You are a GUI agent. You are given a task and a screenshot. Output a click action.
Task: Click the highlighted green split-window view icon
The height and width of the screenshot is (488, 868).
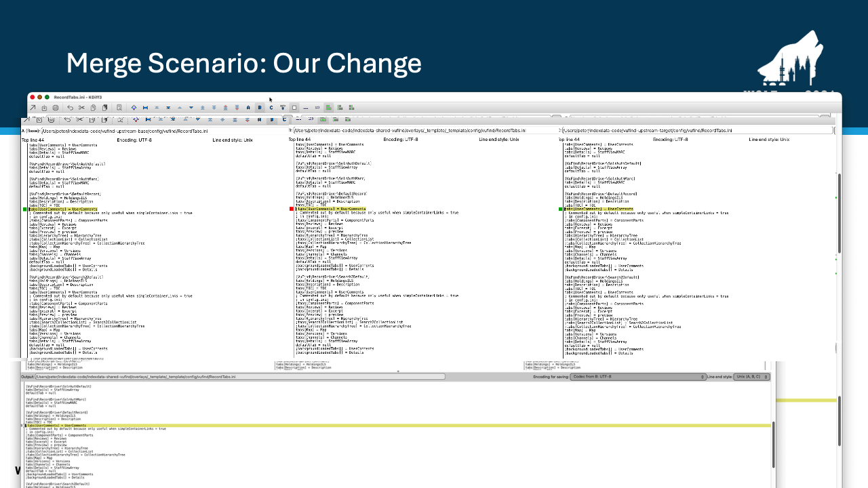click(328, 108)
